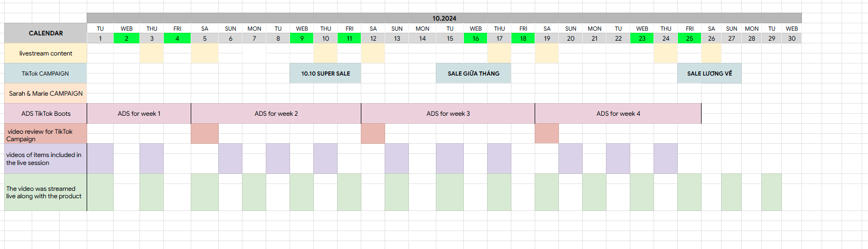Select the ADS for week 1 bar
The image size is (868, 249).
[139, 114]
